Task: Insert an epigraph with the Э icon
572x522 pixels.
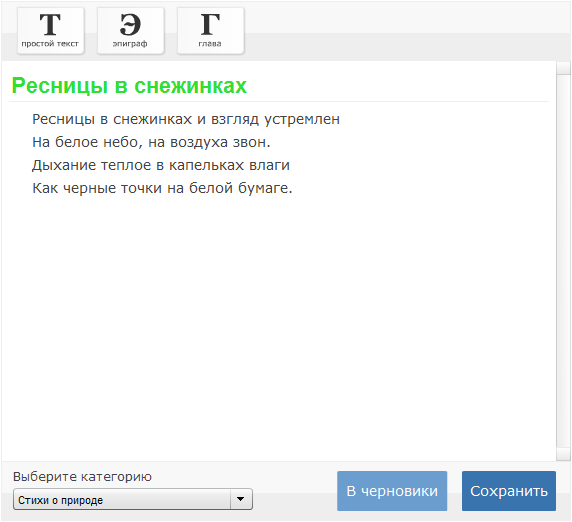Action: click(131, 31)
